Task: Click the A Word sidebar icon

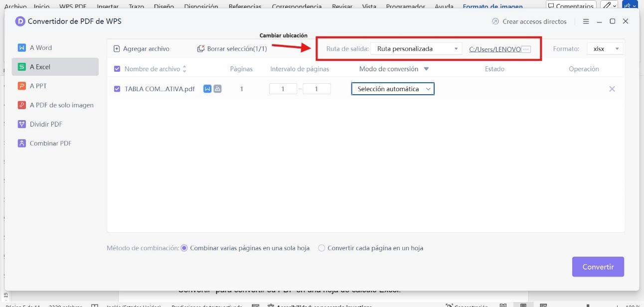Action: tap(21, 48)
